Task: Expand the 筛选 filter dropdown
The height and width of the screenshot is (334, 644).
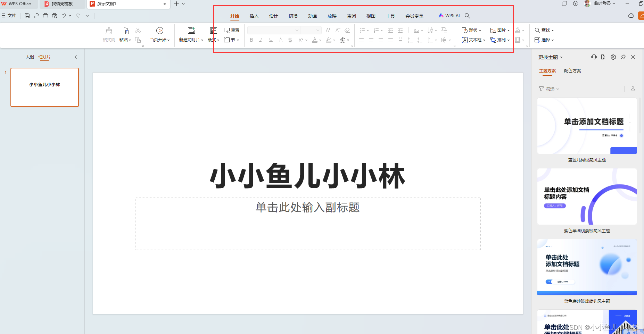Action: 550,89
